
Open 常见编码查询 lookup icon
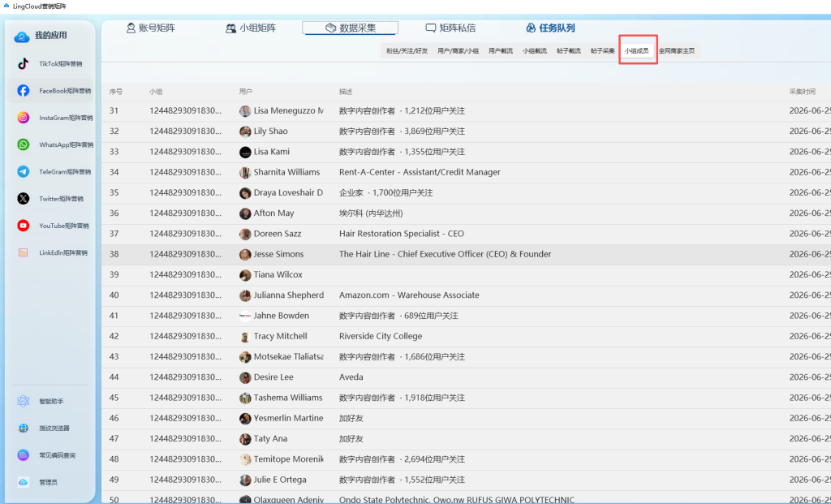click(24, 455)
